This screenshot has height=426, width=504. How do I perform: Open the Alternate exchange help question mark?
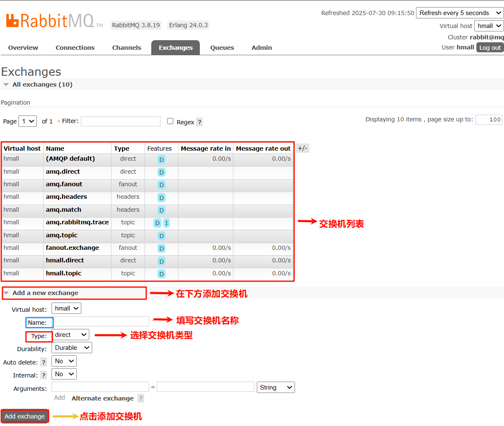(x=141, y=398)
